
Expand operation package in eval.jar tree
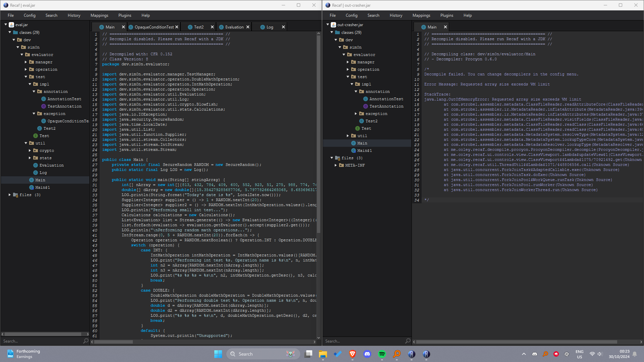click(x=26, y=69)
